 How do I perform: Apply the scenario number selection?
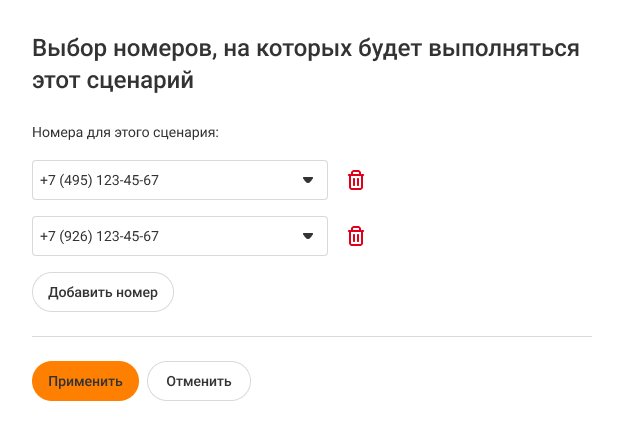click(x=85, y=381)
